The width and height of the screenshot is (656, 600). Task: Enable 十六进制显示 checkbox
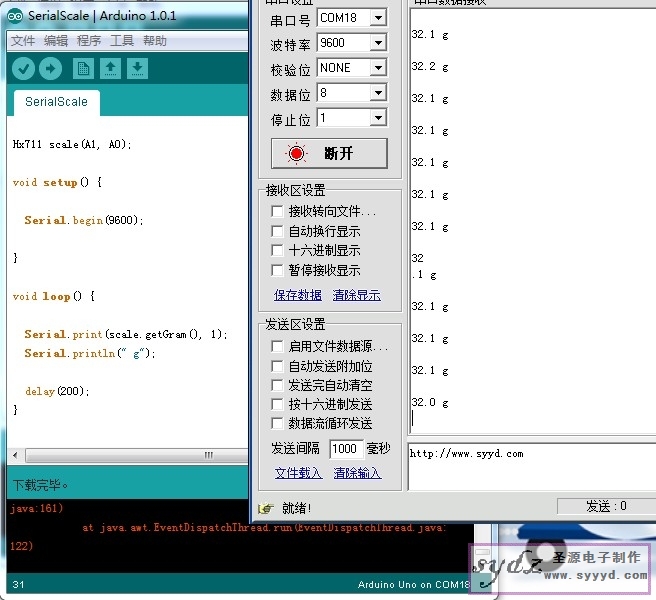pos(277,250)
